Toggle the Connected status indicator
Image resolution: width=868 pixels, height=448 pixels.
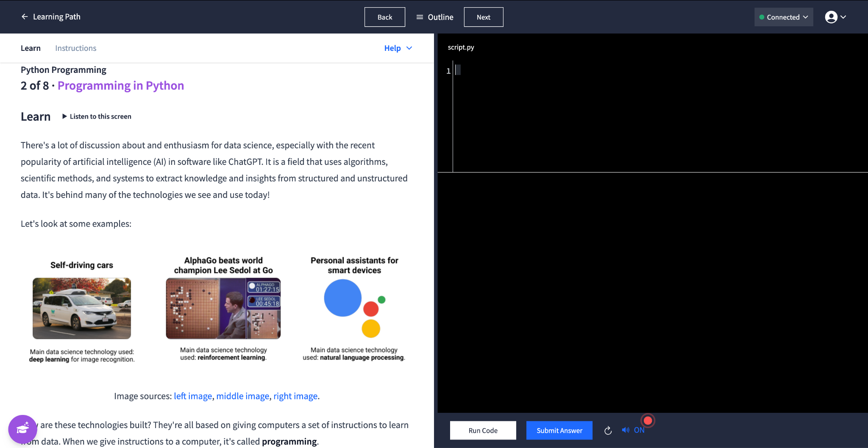pos(761,17)
